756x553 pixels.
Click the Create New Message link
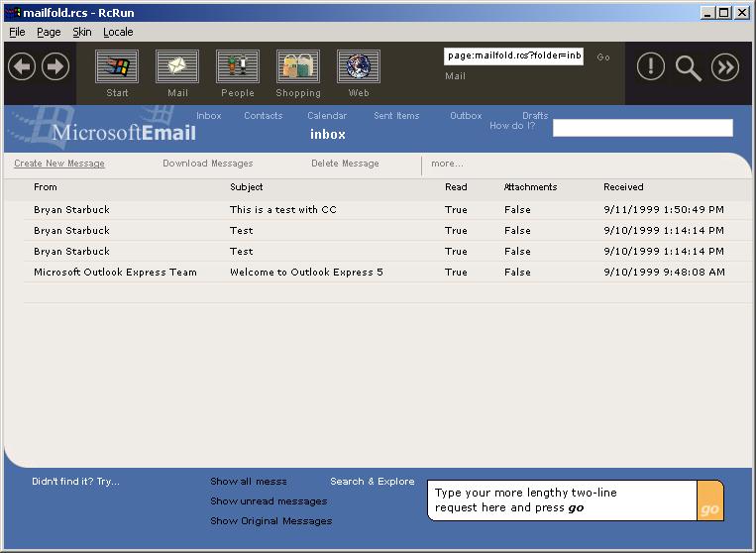[x=59, y=164]
